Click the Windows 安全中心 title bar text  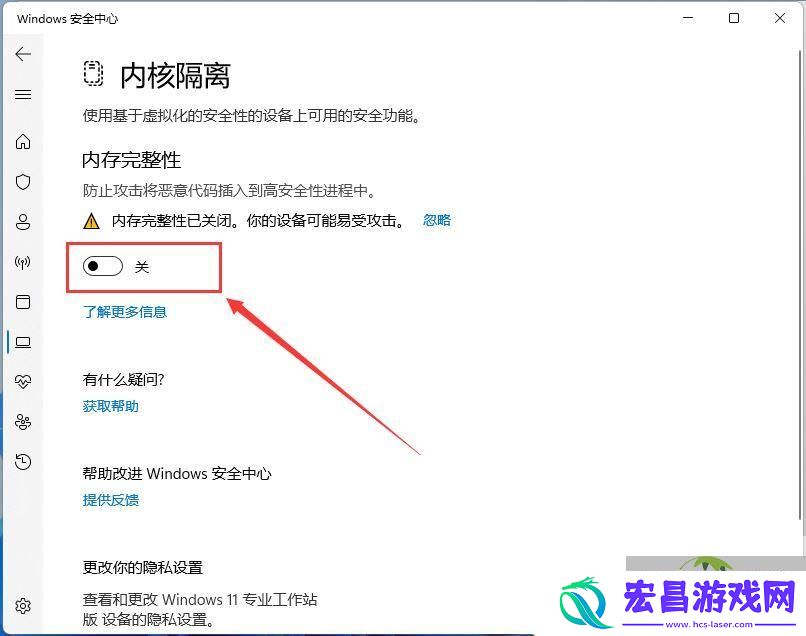[67, 19]
